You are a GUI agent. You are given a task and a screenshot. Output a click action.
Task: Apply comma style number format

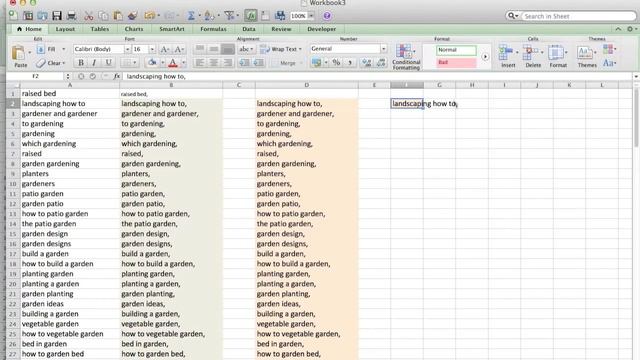(x=350, y=63)
